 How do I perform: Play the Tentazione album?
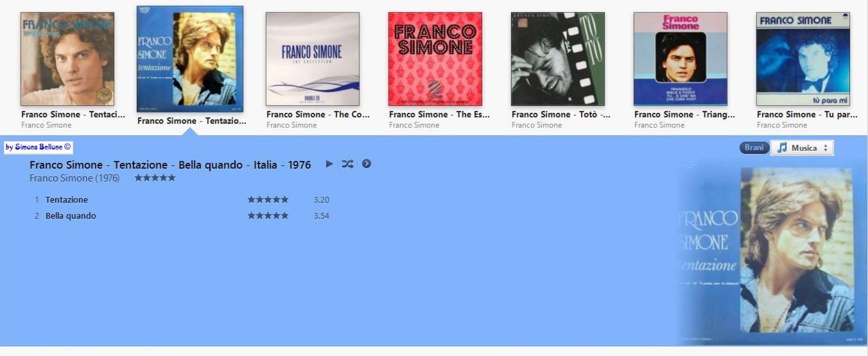pos(329,164)
